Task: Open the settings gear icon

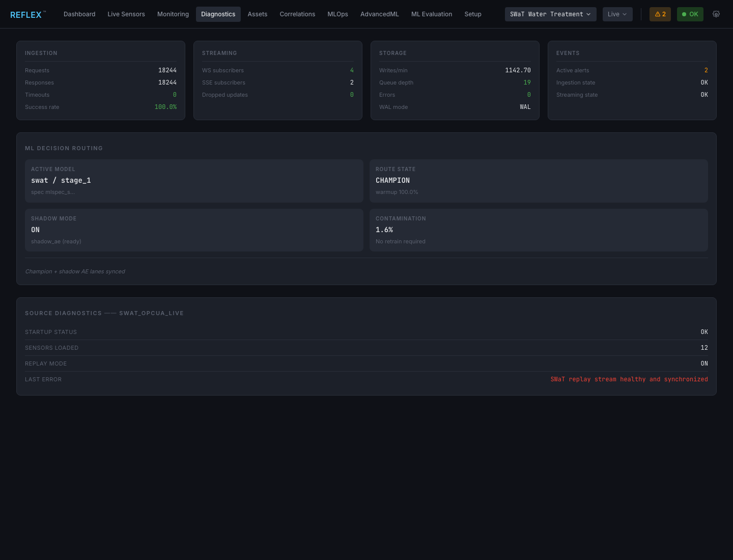Action: click(716, 14)
